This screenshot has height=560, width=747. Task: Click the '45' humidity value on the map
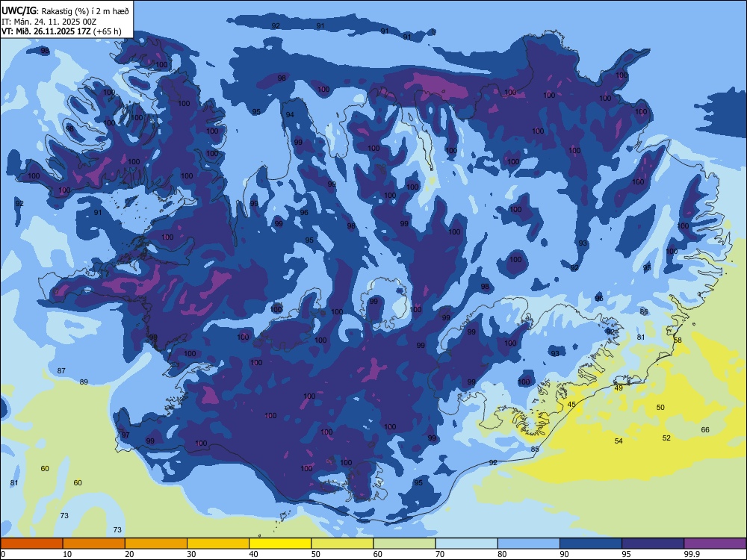tap(571, 404)
